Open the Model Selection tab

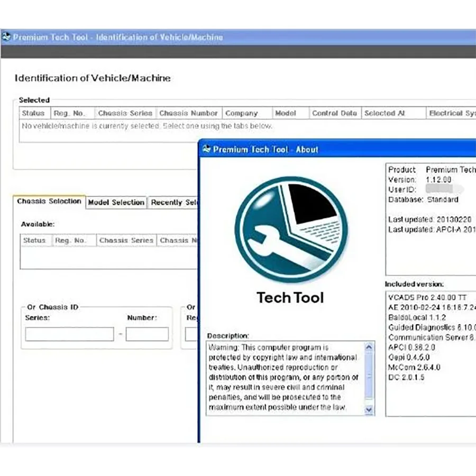tap(116, 203)
